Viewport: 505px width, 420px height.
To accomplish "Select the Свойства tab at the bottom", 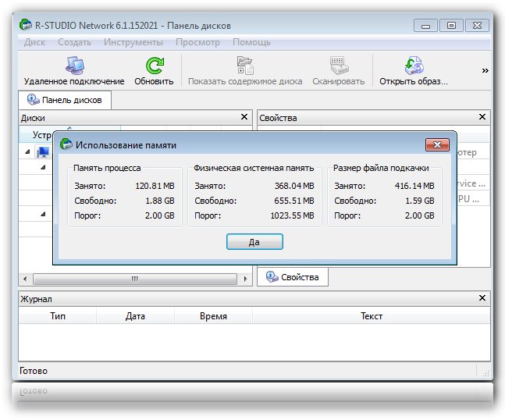I will (293, 277).
